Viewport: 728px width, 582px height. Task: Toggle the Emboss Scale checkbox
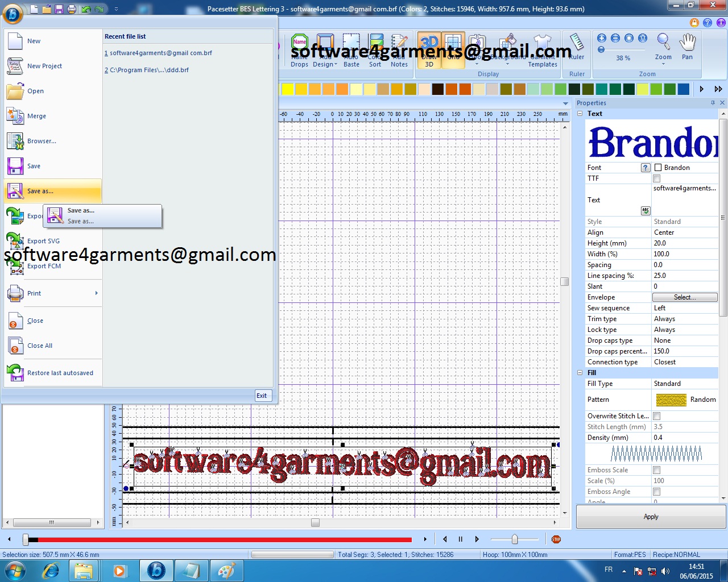coord(657,470)
